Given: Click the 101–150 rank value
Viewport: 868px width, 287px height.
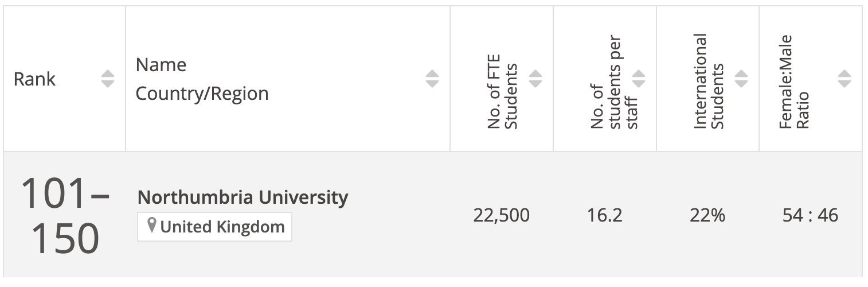Looking at the screenshot, I should click(x=65, y=216).
